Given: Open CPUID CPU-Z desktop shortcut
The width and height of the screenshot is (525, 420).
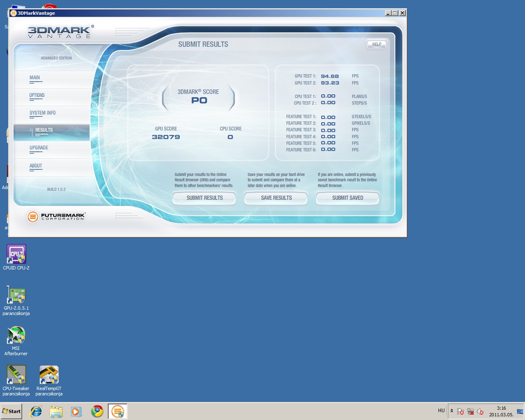Looking at the screenshot, I should coord(16,258).
